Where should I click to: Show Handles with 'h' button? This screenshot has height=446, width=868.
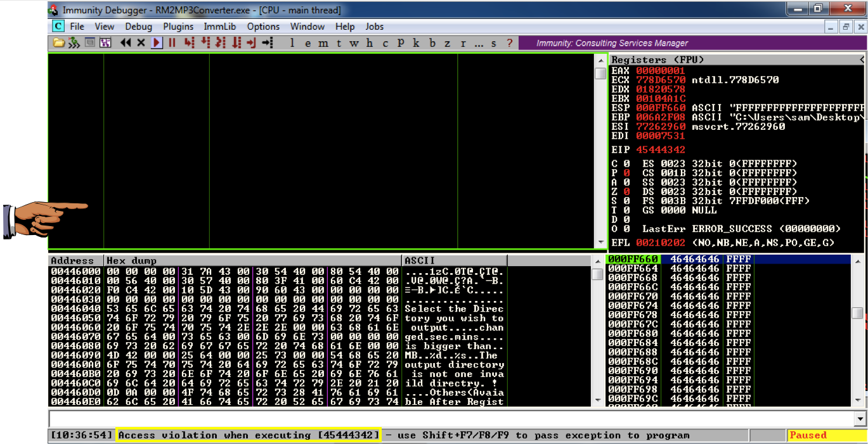370,43
